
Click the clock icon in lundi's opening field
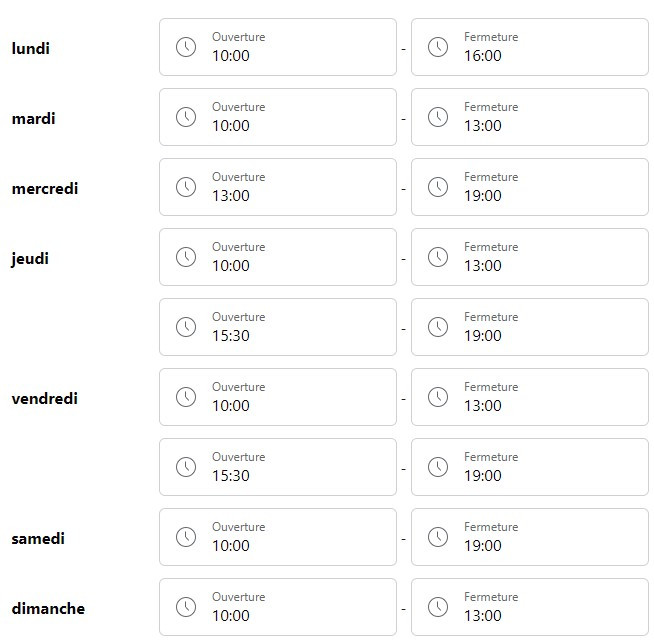pyautogui.click(x=186, y=47)
